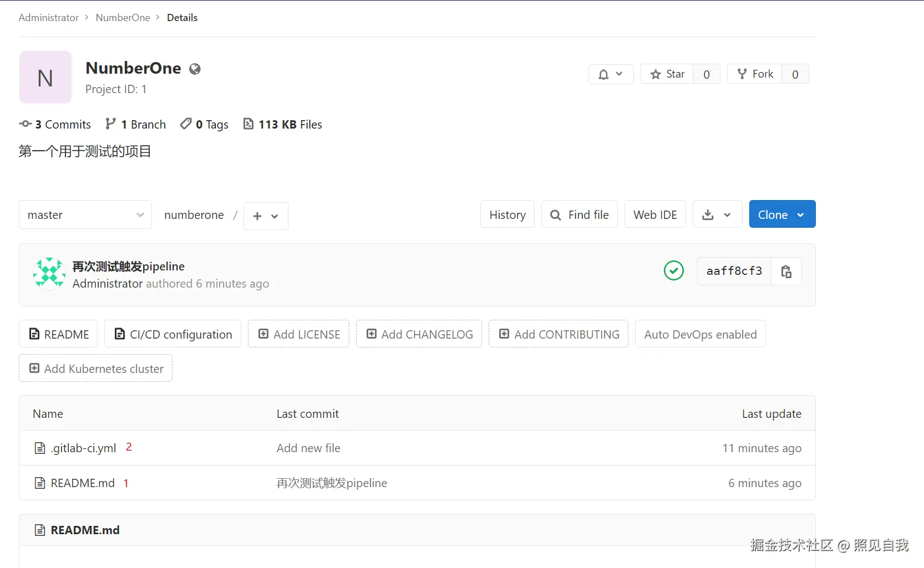Click Add Kubernetes cluster
924x568 pixels.
click(95, 369)
